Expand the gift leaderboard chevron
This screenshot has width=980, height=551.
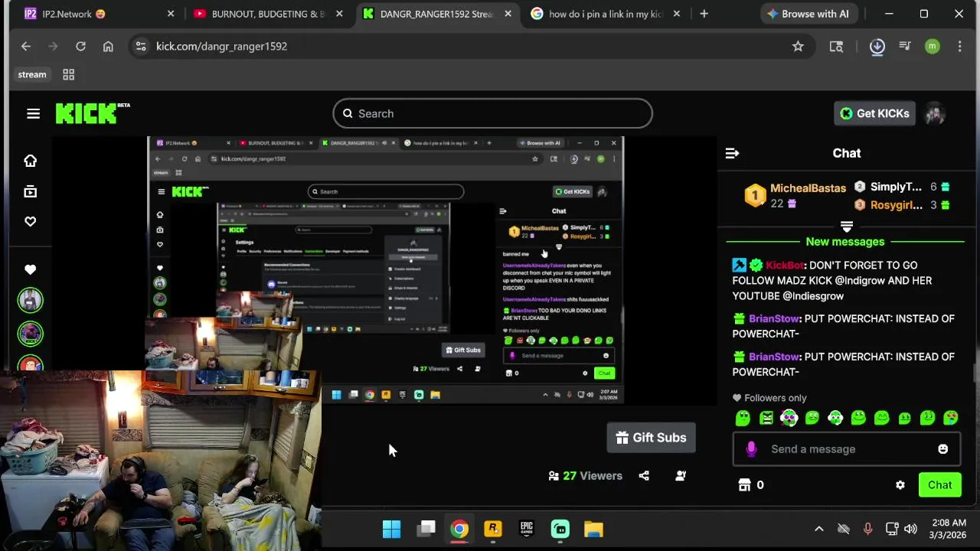click(x=846, y=227)
